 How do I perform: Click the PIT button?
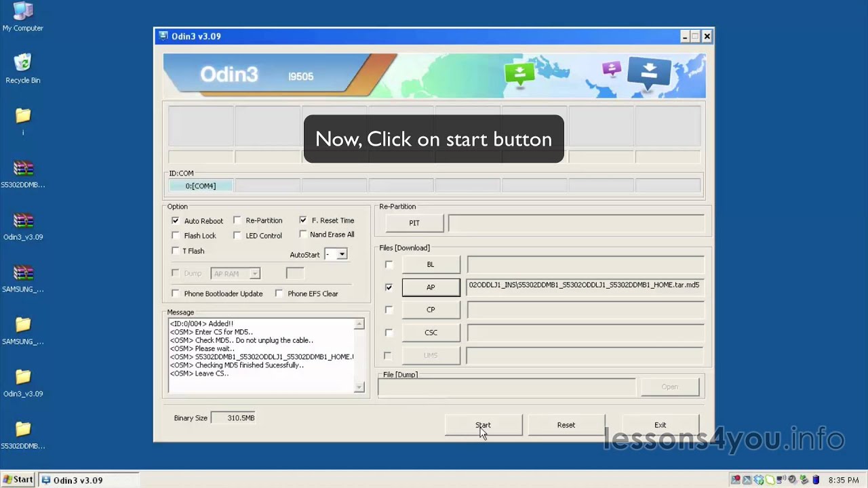[x=414, y=223]
